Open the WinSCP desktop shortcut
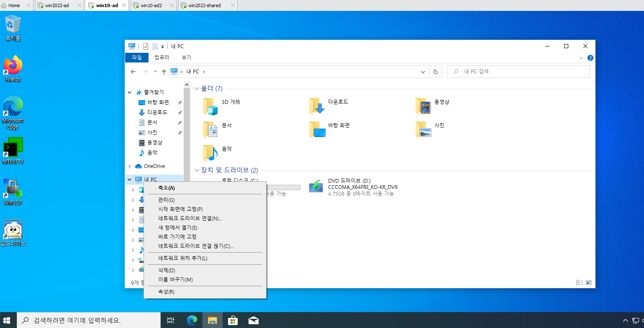Image resolution: width=644 pixels, height=328 pixels. click(x=13, y=192)
